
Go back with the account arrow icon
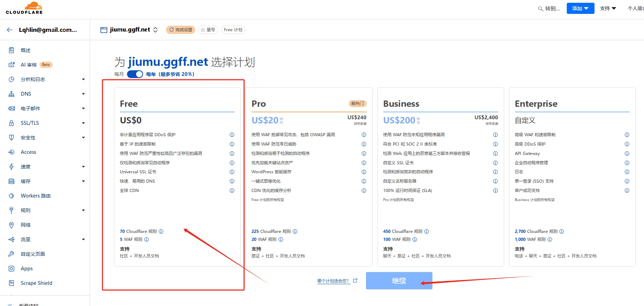coord(10,30)
